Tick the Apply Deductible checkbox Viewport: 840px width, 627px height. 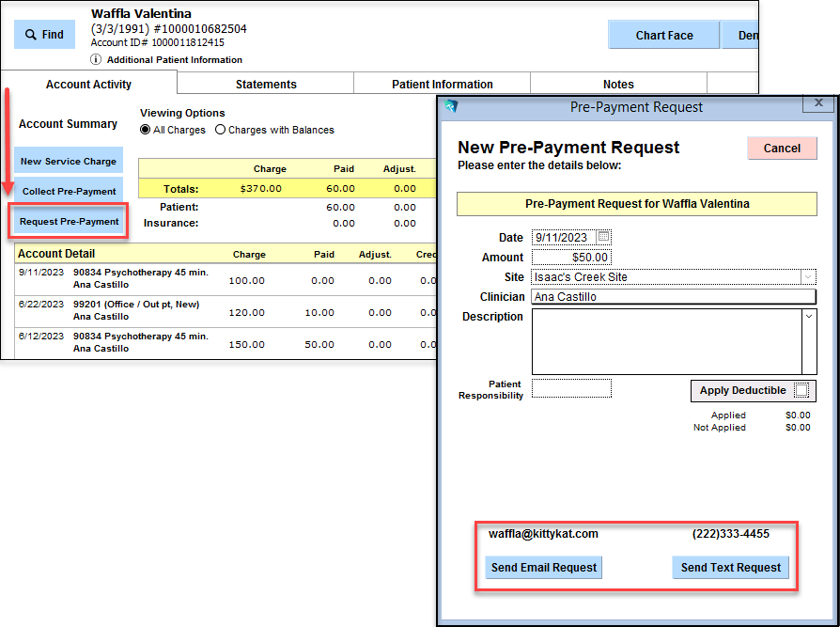(x=801, y=390)
